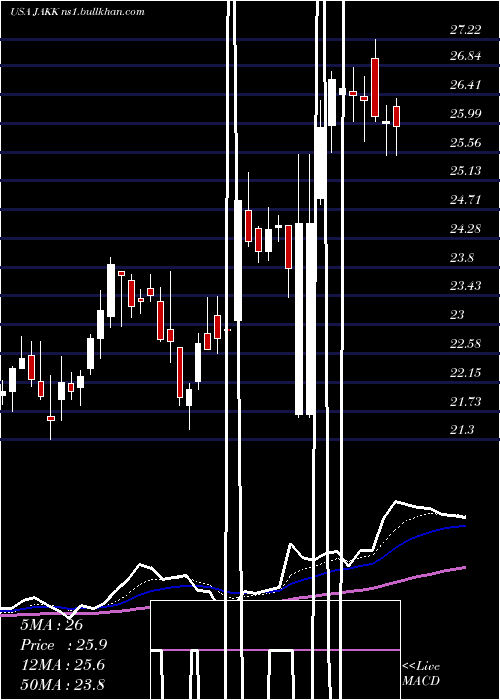Click the 21.3 price axis label
This screenshot has width=500, height=700.
pyautogui.click(x=462, y=430)
